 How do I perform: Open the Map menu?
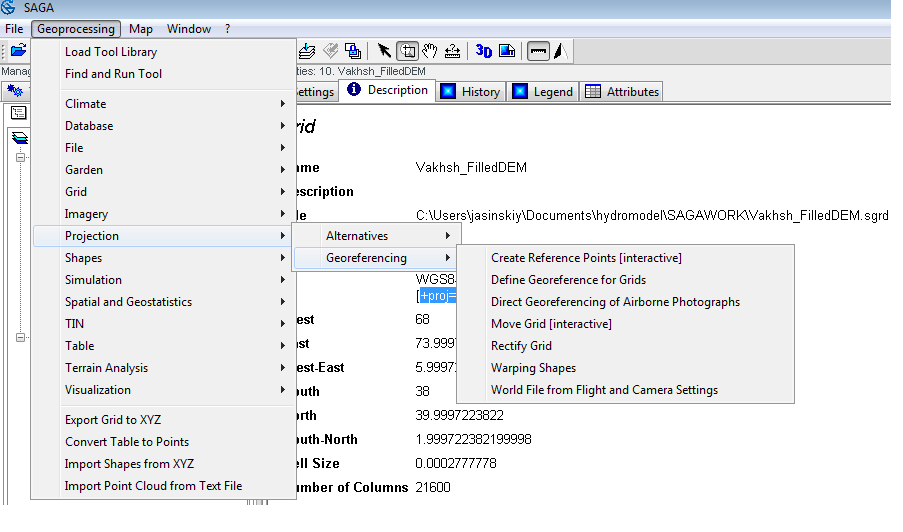(140, 29)
